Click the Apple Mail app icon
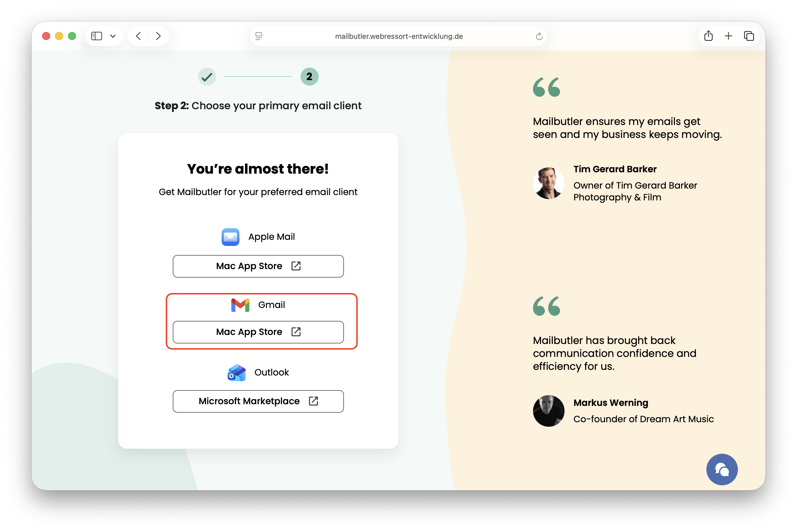797x532 pixels. tap(230, 237)
